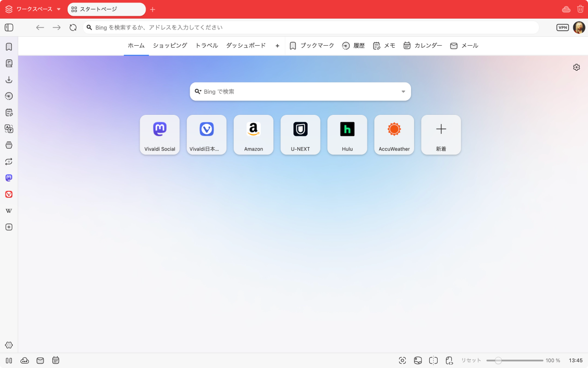Image resolution: width=588 pixels, height=368 pixels.
Task: Open the Amazon speed dial
Action: pyautogui.click(x=253, y=134)
